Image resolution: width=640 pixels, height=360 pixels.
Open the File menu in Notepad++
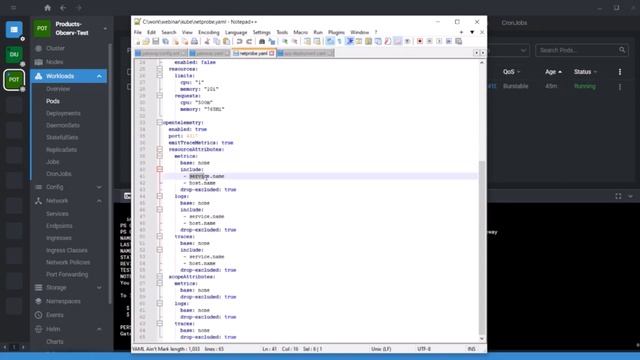138,32
